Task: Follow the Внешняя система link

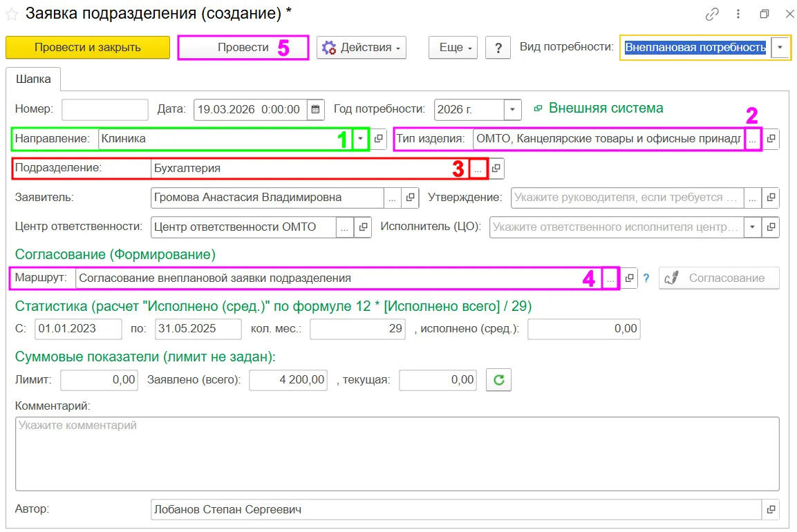Action: 606,108
